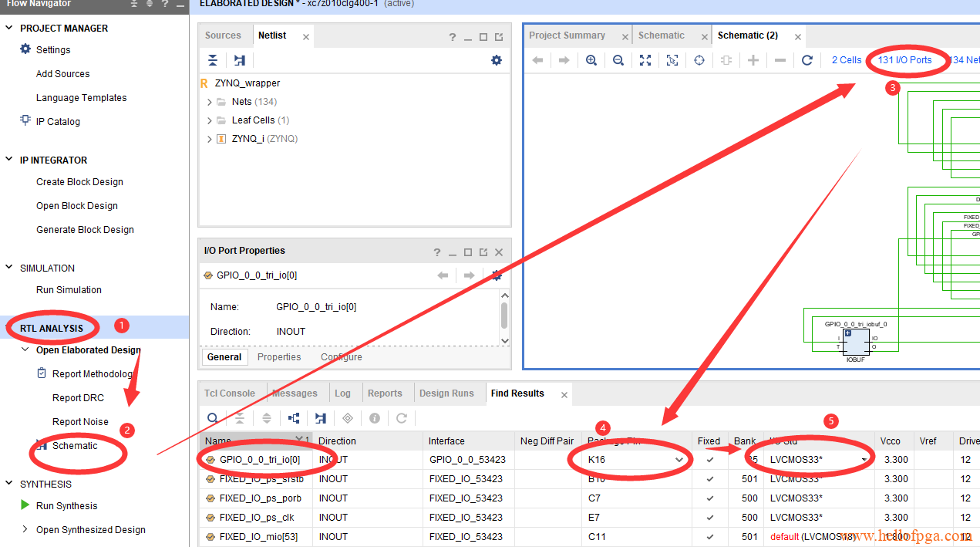Click collapse all icon in Netlist panel
The image size is (980, 547).
213,60
